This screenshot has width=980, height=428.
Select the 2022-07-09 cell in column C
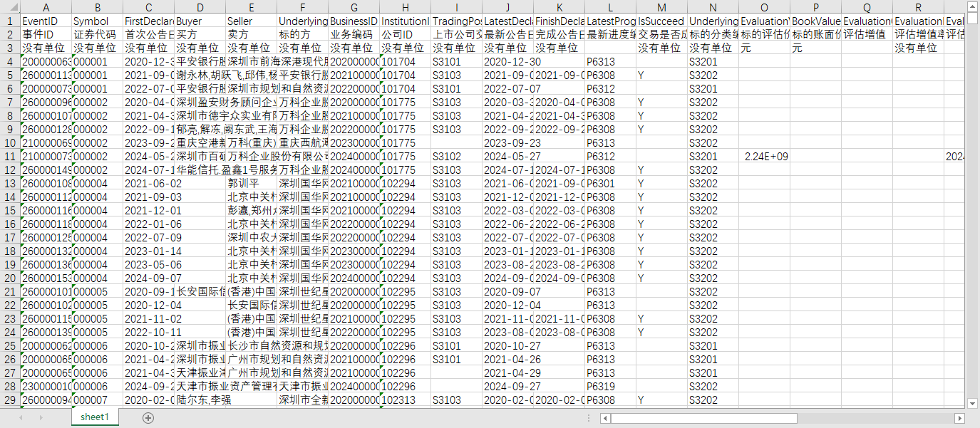[148, 237]
